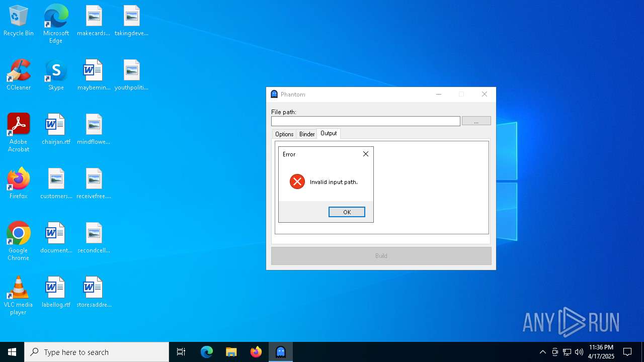Show hidden system tray icons
The width and height of the screenshot is (644, 362).
click(542, 352)
